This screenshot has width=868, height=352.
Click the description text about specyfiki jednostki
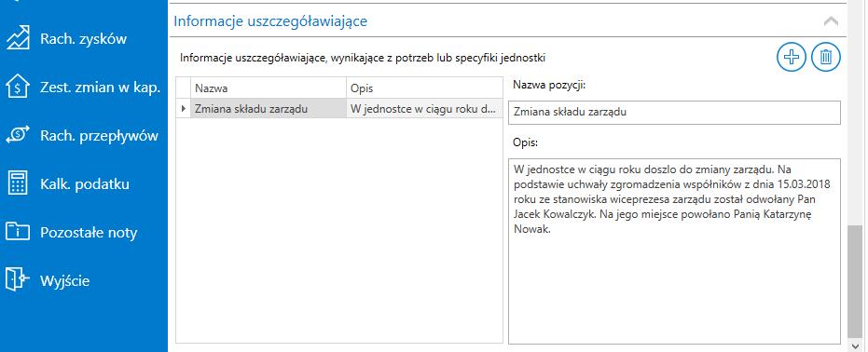click(x=364, y=57)
